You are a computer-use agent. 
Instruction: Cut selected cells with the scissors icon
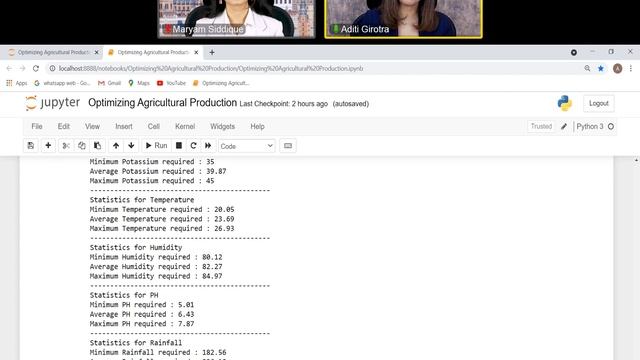click(x=66, y=146)
